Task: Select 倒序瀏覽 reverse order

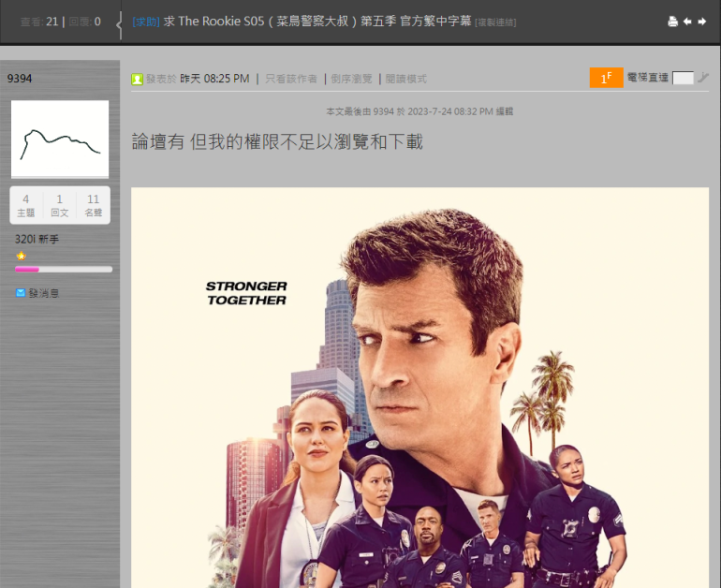Action: pos(351,79)
